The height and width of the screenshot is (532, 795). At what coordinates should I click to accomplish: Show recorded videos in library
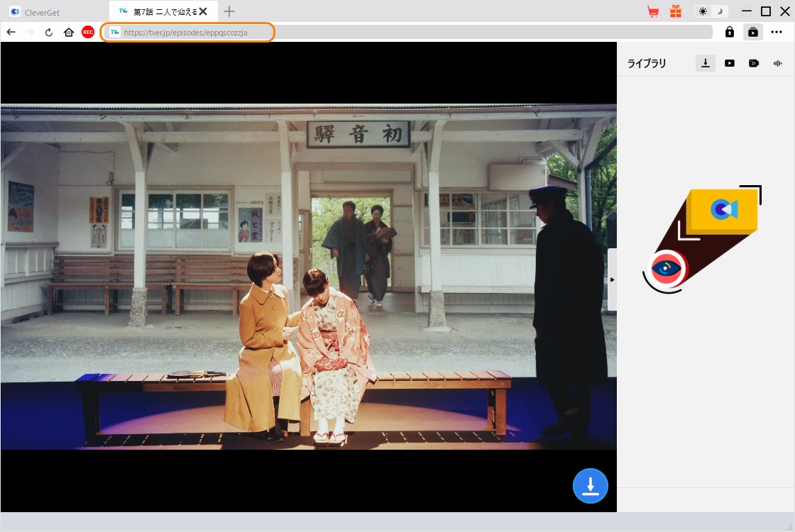[754, 63]
